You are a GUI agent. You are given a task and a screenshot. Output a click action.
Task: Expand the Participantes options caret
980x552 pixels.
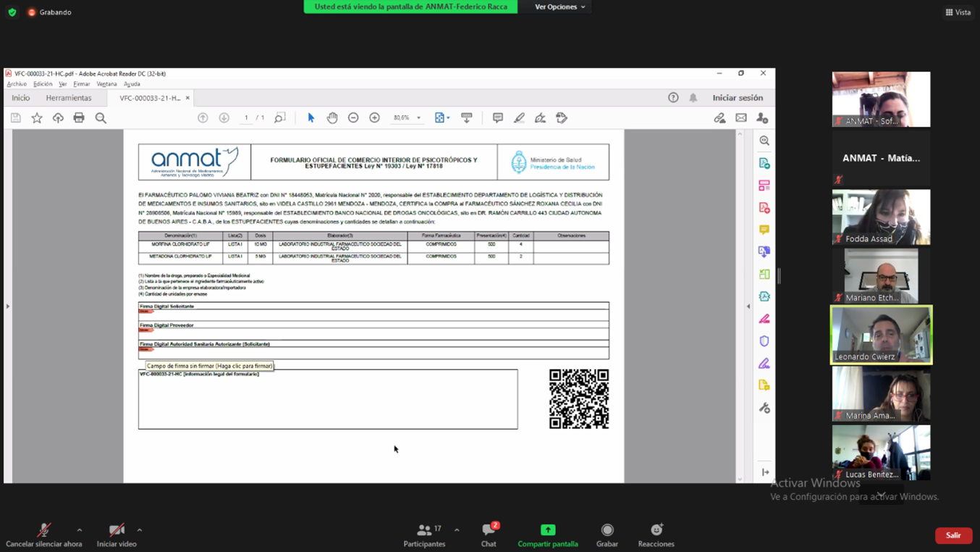click(457, 530)
